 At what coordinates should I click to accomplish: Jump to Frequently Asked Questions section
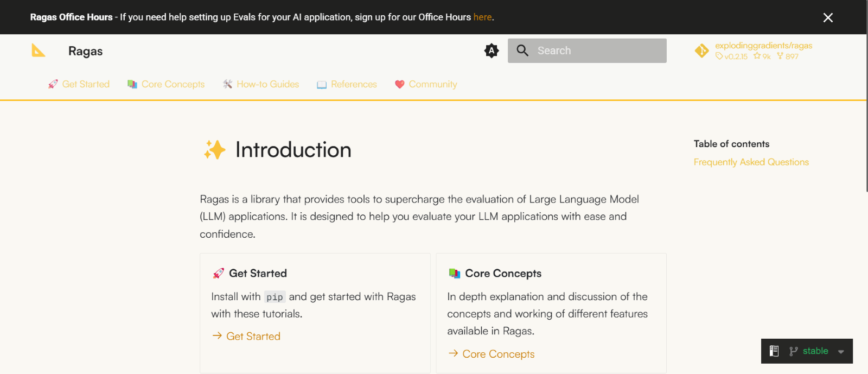[751, 162]
